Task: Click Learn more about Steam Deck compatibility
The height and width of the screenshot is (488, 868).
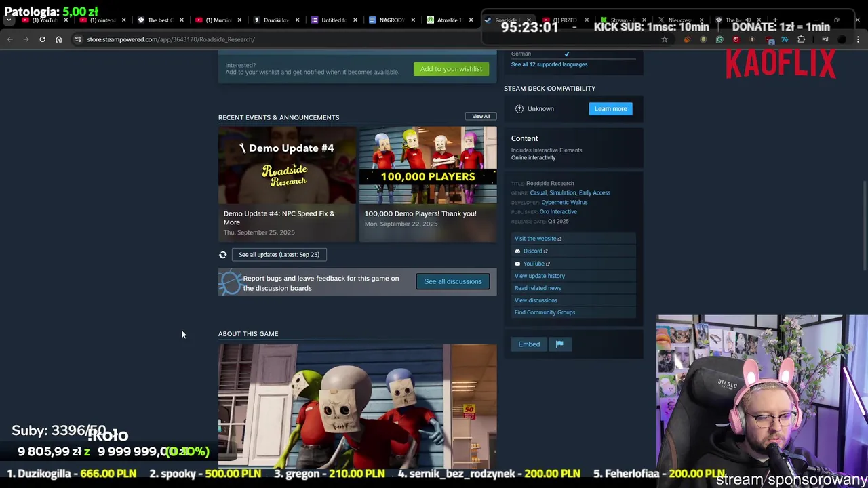Action: 611,109
